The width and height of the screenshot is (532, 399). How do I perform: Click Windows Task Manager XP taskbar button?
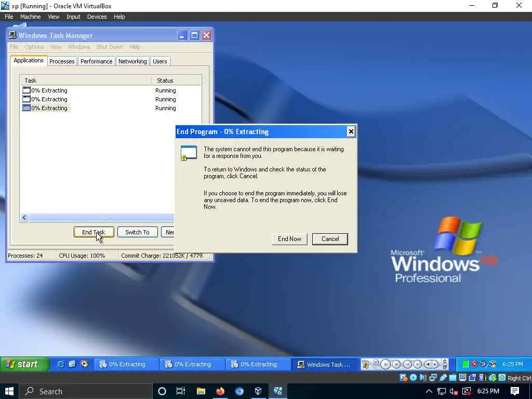[x=324, y=364]
